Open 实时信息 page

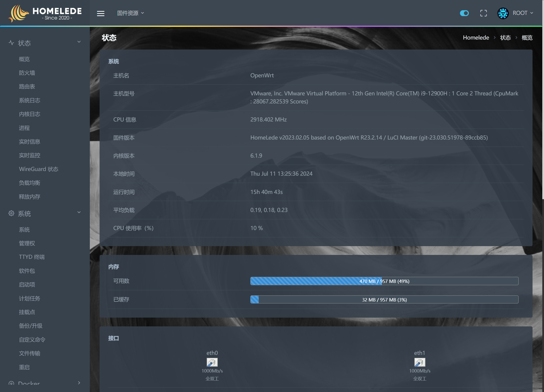coord(30,141)
